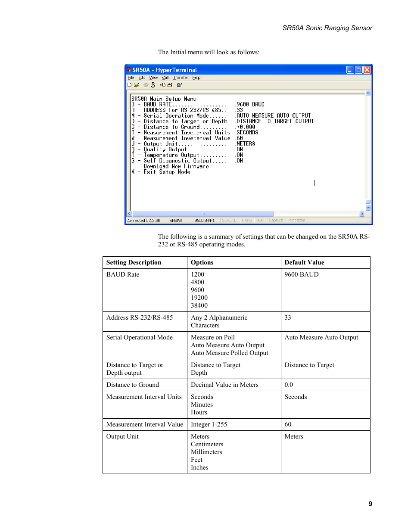This screenshot has height=532, width=411.
Task: Click the NUM status bar indicator
Action: [x=260, y=221]
